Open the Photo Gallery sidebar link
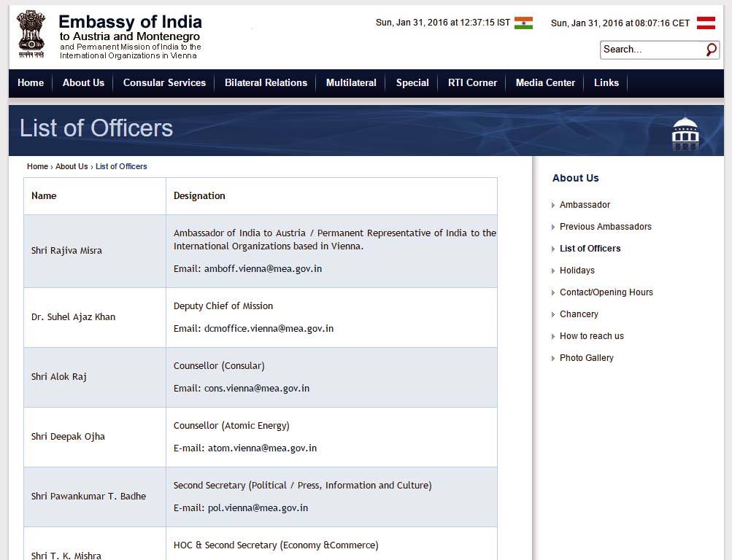The image size is (732, 560). point(586,358)
